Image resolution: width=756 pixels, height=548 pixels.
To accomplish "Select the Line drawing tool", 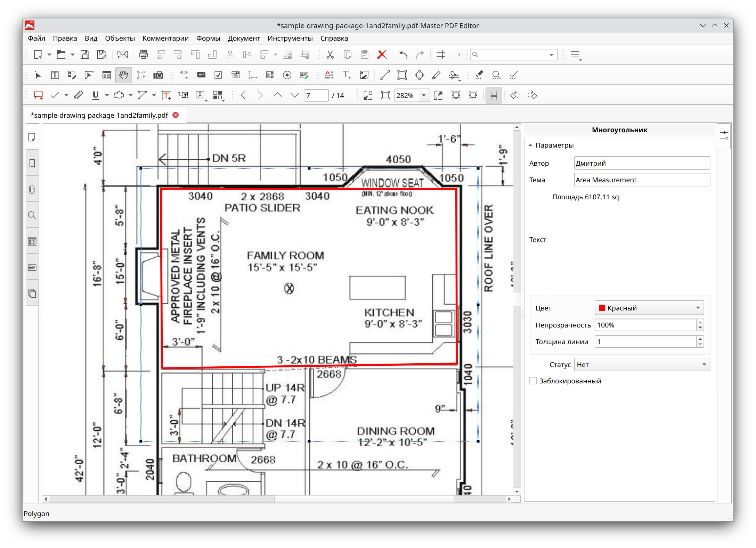I will pos(385,75).
